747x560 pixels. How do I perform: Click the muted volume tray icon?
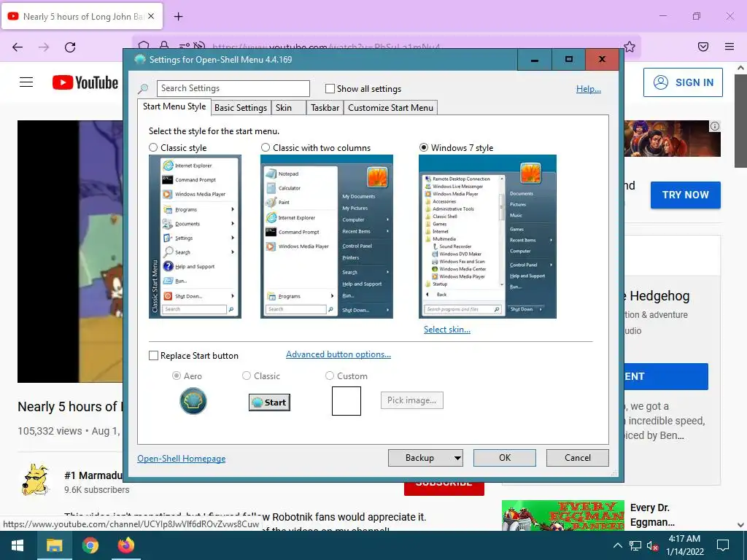[x=652, y=545]
